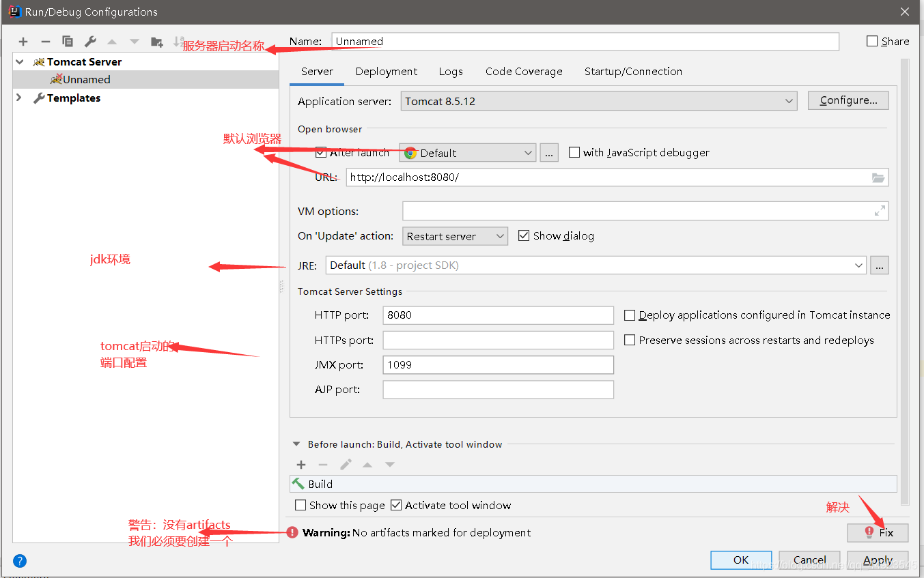Enable Preserve sessions across restarts checkbox
This screenshot has width=924, height=578.
pyautogui.click(x=630, y=340)
